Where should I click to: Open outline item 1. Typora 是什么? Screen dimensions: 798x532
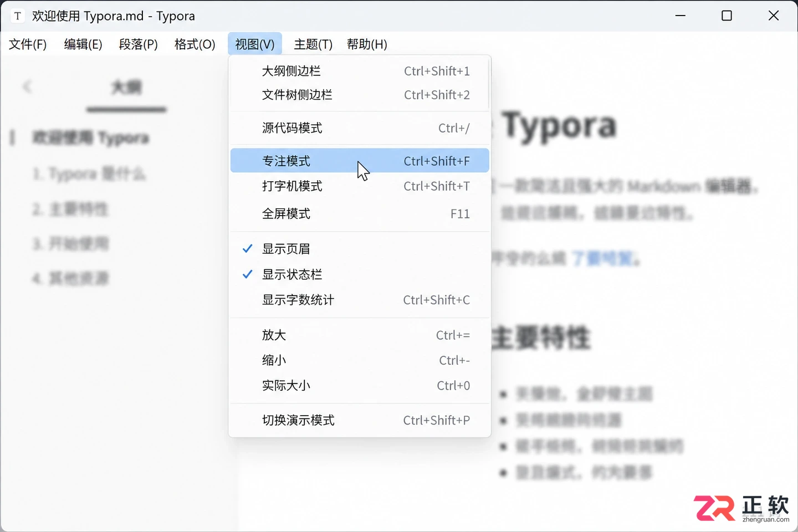tap(89, 174)
